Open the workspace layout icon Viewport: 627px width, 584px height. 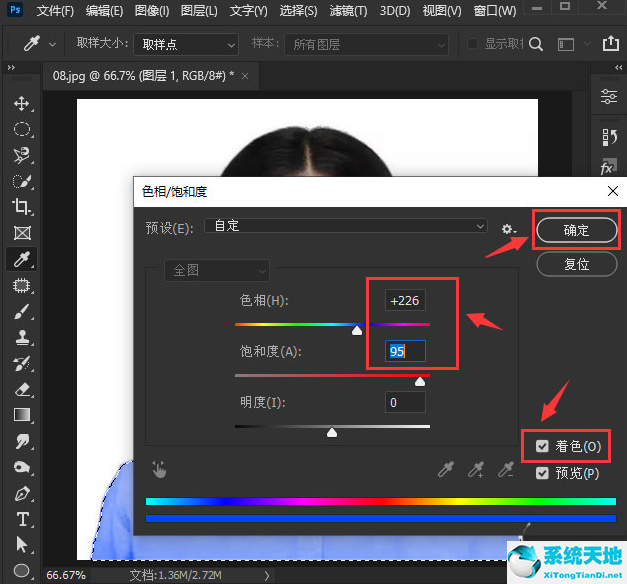coord(565,44)
